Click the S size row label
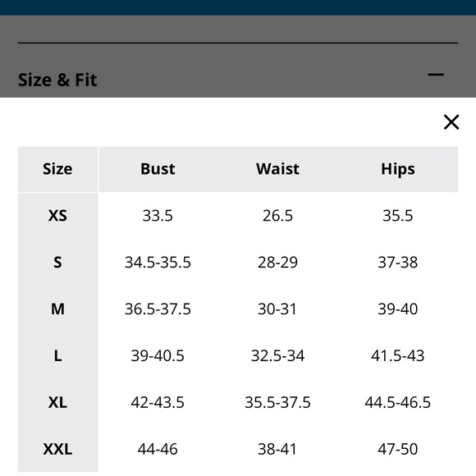This screenshot has width=476, height=476. click(57, 263)
